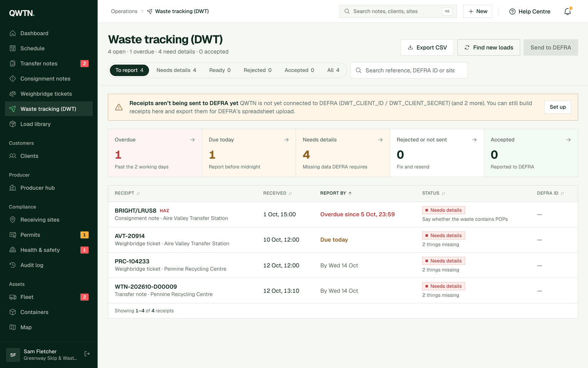Switch to the Ready tab
This screenshot has height=368, width=588.
click(220, 70)
